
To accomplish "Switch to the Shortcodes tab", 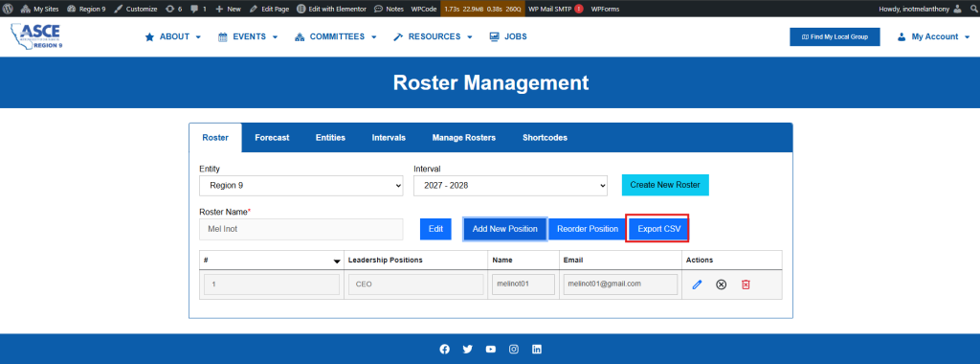I will tap(545, 138).
